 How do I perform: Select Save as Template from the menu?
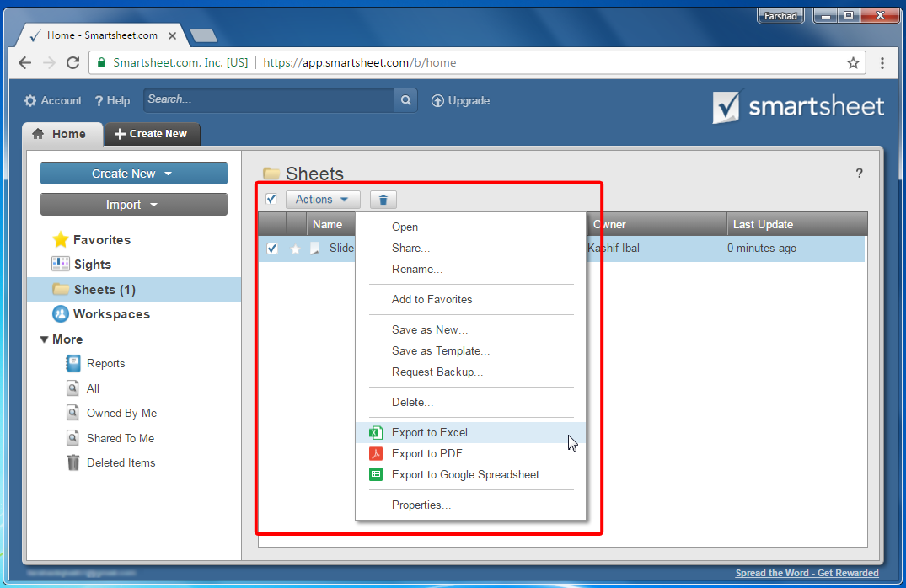coord(439,350)
